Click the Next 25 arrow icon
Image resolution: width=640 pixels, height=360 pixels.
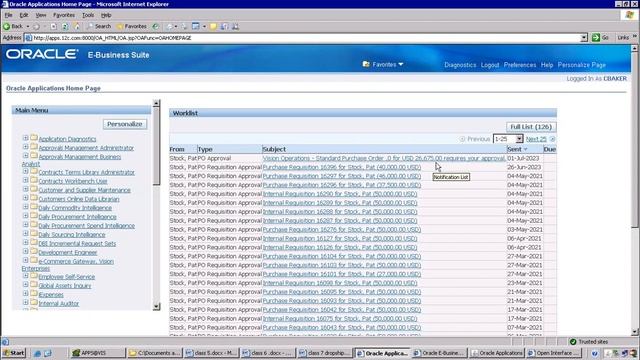pyautogui.click(x=552, y=139)
